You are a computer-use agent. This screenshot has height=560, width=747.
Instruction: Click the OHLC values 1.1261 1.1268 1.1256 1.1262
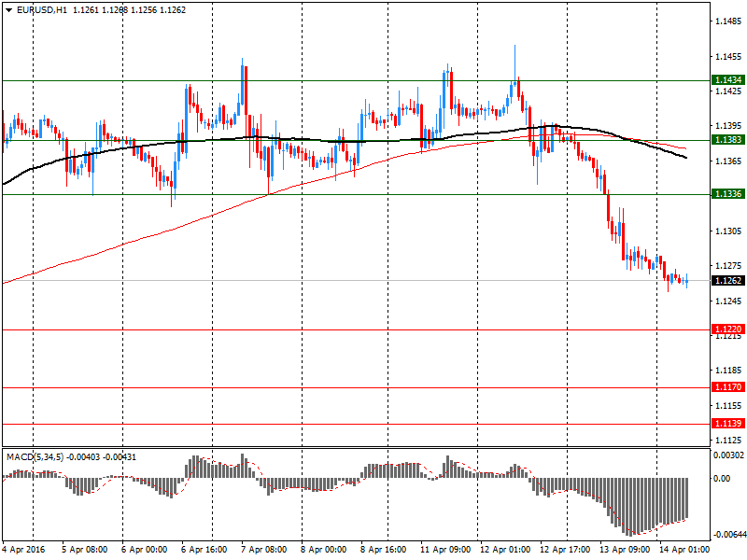tap(129, 10)
